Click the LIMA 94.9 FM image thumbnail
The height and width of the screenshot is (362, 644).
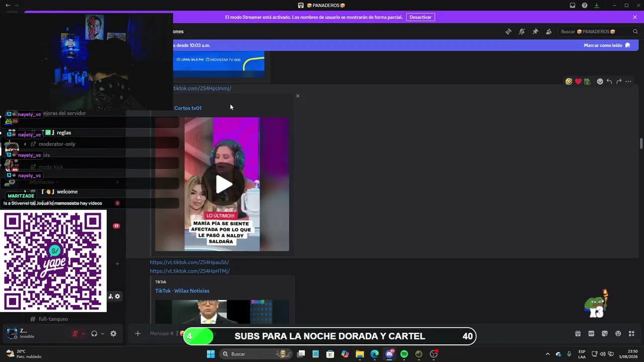point(219,64)
